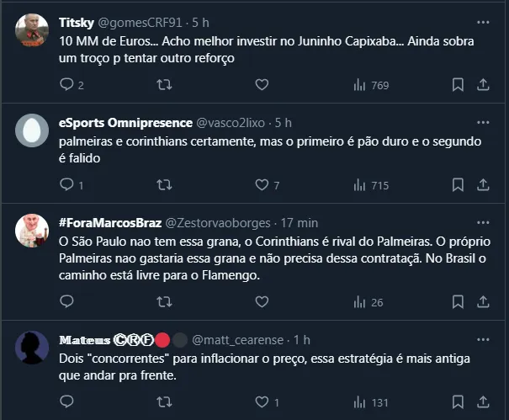509x420 pixels.
Task: View analytics for eSports Omnipresence tweet
Action: click(369, 184)
